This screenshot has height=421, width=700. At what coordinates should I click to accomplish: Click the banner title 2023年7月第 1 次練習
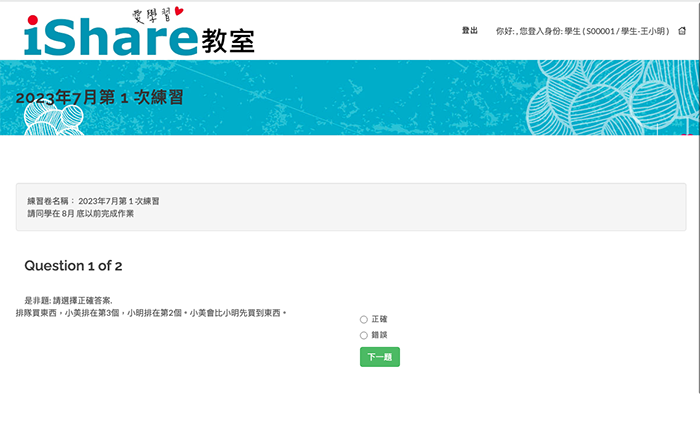click(x=99, y=98)
